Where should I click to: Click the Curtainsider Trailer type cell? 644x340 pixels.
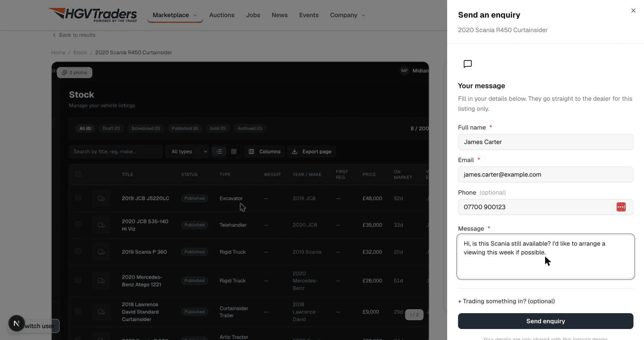(x=234, y=312)
